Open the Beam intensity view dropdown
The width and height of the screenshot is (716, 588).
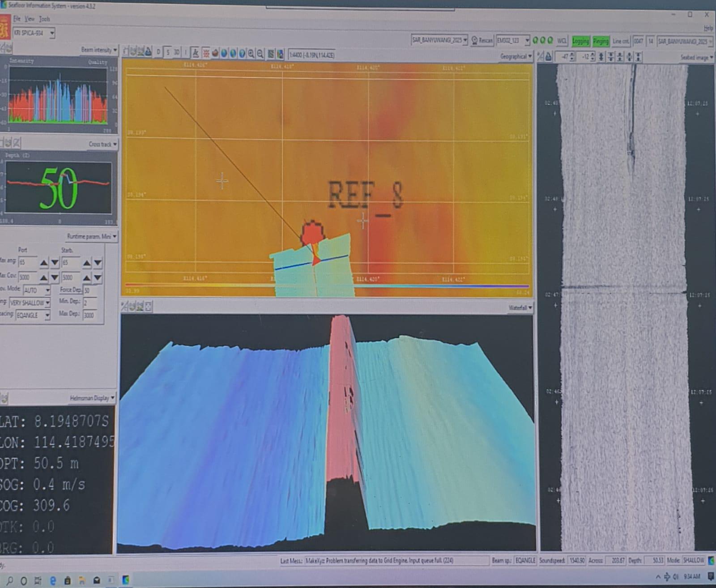(99, 50)
